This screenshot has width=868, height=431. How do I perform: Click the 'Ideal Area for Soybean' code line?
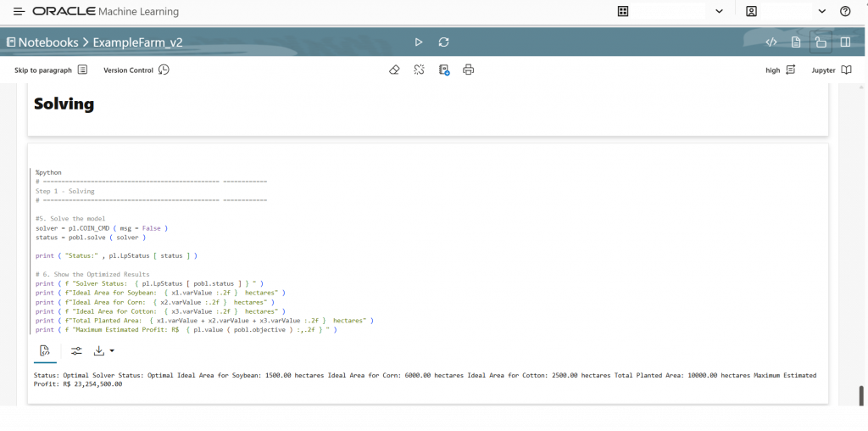[x=160, y=293]
